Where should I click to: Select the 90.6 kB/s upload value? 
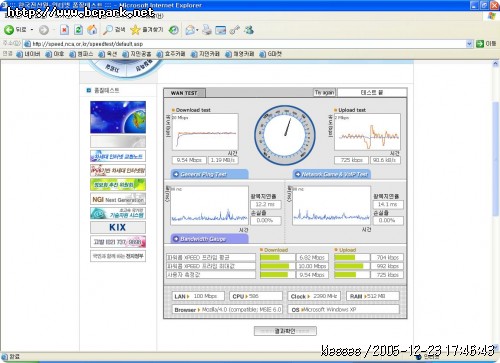point(385,160)
